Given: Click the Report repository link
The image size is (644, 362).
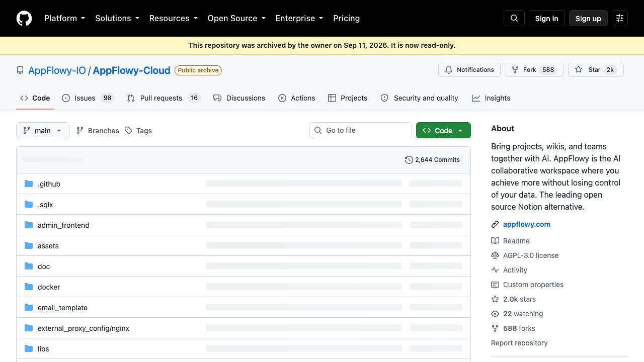Looking at the screenshot, I should 519,343.
